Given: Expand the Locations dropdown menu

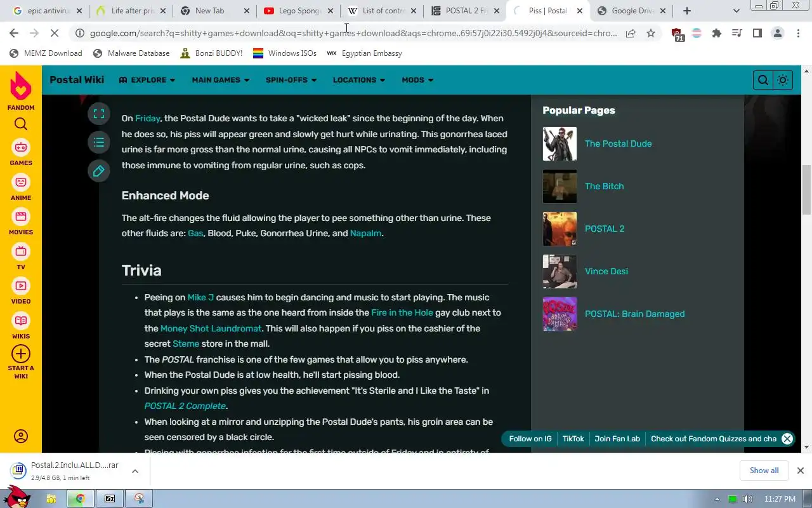Looking at the screenshot, I should (359, 80).
